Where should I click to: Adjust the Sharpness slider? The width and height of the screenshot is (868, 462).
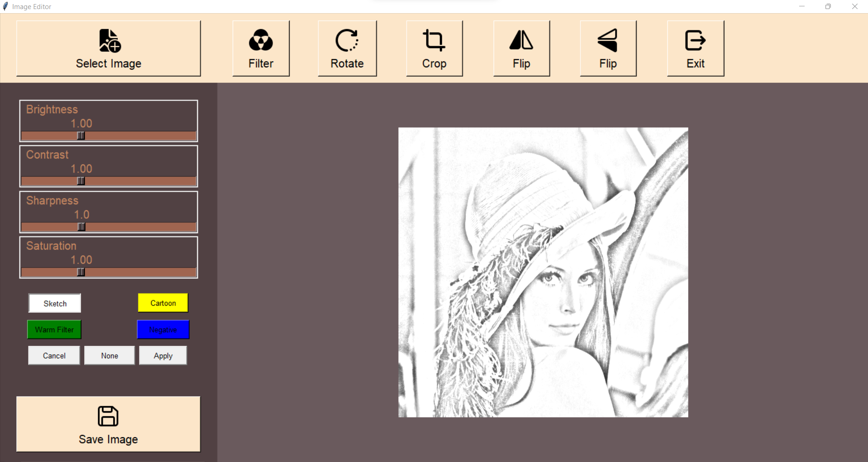coord(81,226)
